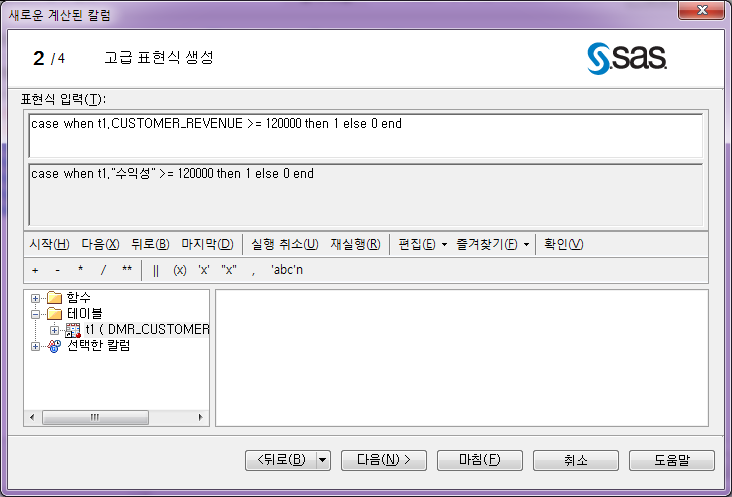Click the 선택한 칼럼 icon
Viewport: 732px width, 497px height.
tap(54, 346)
